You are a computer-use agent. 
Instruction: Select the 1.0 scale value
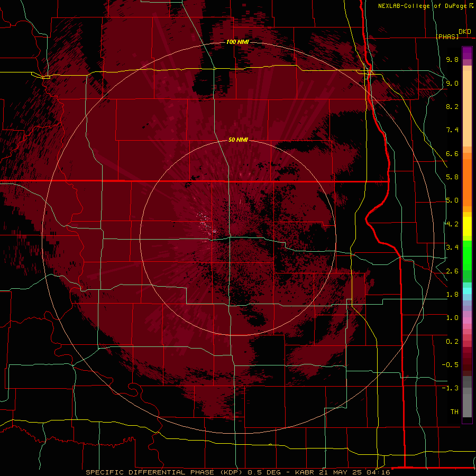[452, 318]
